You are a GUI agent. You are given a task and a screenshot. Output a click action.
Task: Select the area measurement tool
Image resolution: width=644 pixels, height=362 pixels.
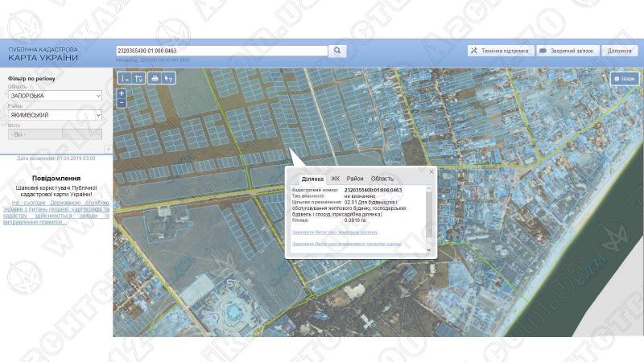click(x=138, y=78)
